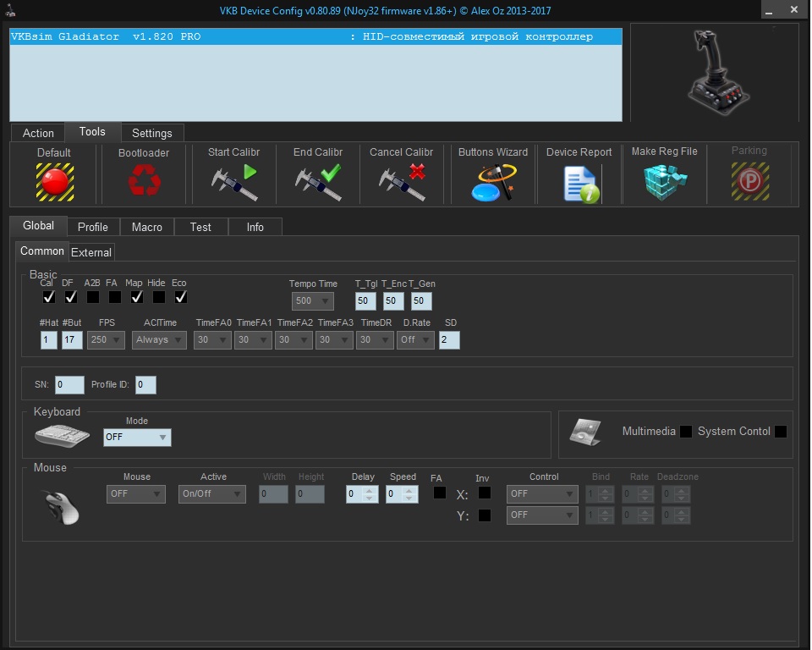
Task: Select the Common sub-tab
Action: (42, 251)
